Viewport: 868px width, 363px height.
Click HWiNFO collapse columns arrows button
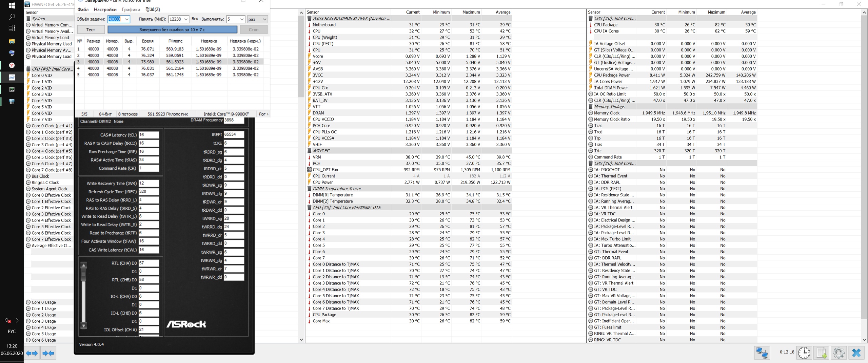point(48,353)
